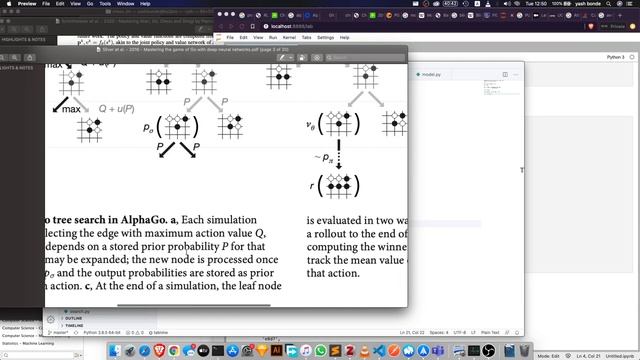Open the Kernel menu in JupyterLab
Screen dimensions: 640x360
tap(289, 38)
